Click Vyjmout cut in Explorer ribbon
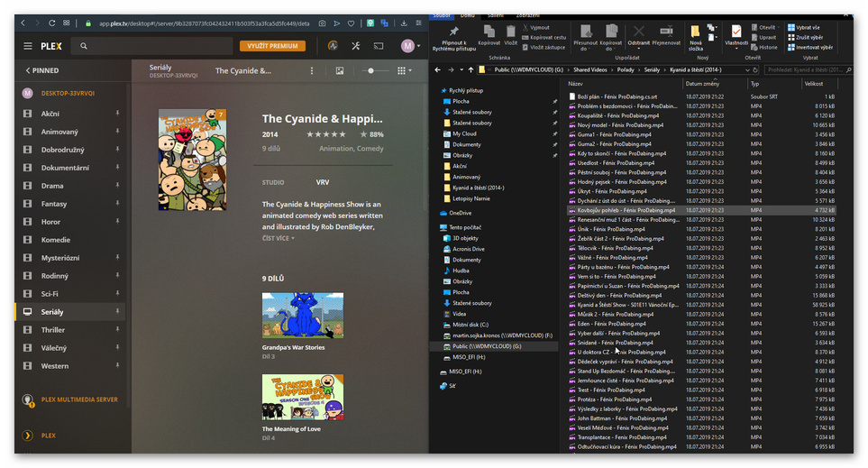 535,27
